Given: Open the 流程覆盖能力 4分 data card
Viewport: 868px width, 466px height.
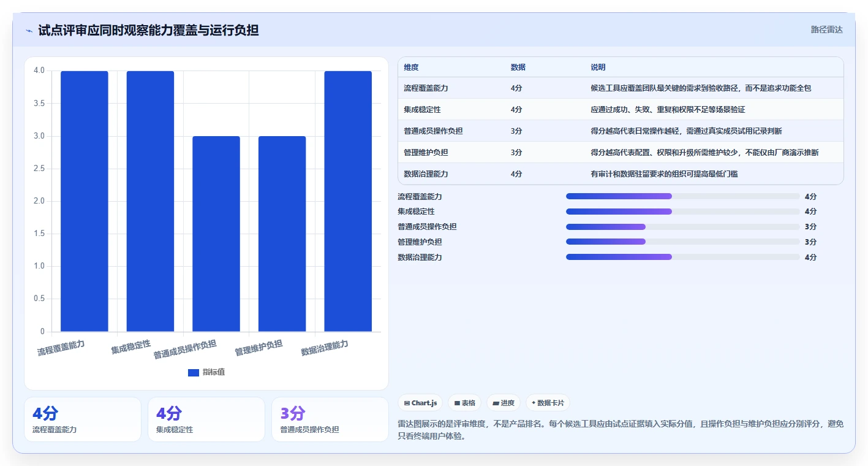Looking at the screenshot, I should 83,419.
